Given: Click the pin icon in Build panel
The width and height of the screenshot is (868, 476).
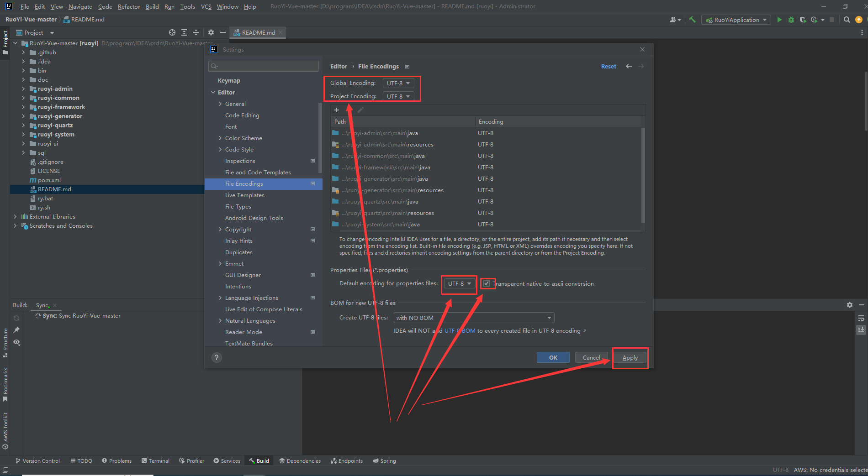Looking at the screenshot, I should tap(17, 330).
